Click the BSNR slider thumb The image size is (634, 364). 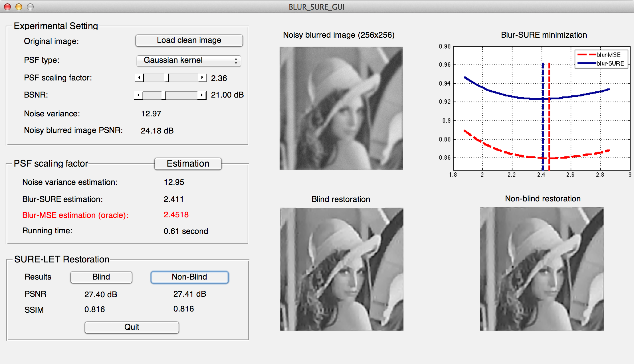[164, 95]
